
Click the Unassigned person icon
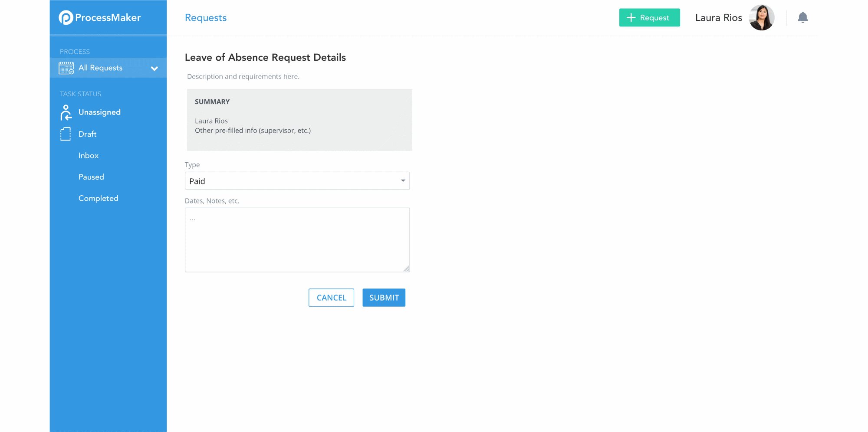point(66,112)
